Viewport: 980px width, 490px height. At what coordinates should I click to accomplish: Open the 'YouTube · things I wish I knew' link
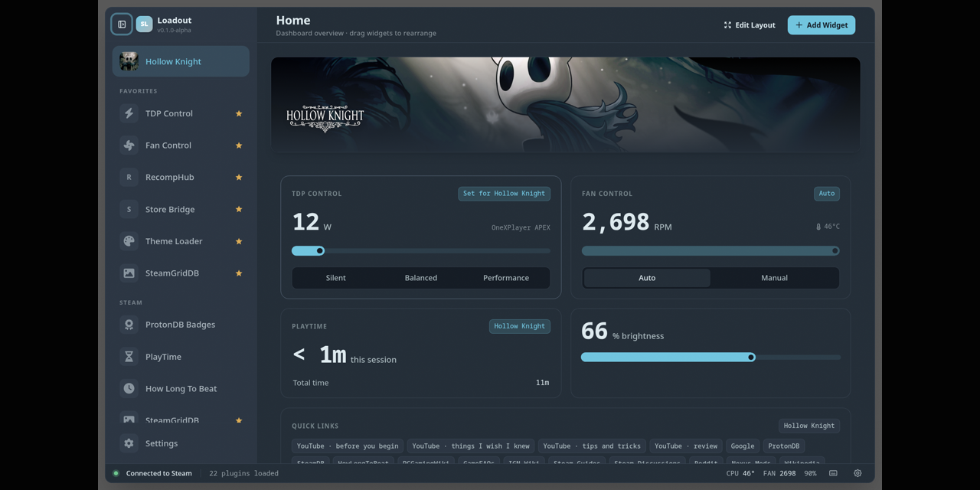coord(471,446)
